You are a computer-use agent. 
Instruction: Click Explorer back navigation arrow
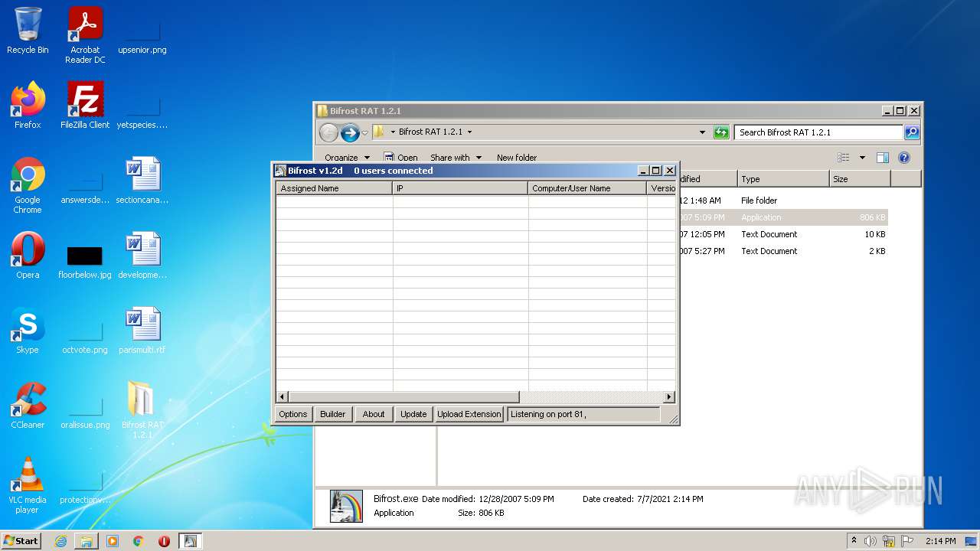pyautogui.click(x=328, y=132)
